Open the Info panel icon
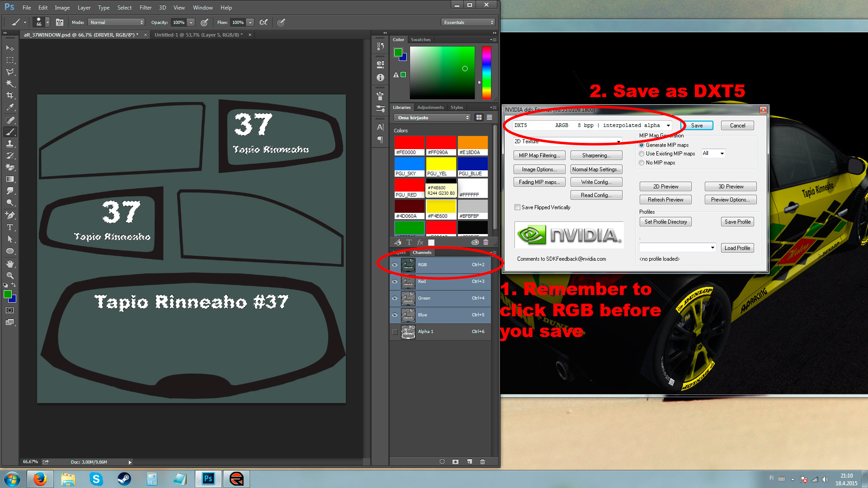The image size is (868, 488). pyautogui.click(x=380, y=78)
